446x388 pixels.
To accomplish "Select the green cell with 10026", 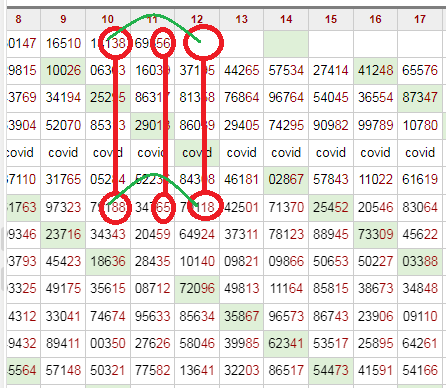I will coord(63,71).
